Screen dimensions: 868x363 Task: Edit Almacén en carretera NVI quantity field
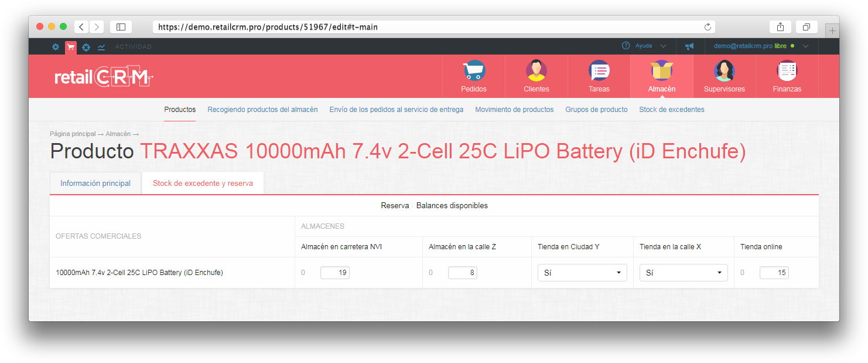click(335, 273)
